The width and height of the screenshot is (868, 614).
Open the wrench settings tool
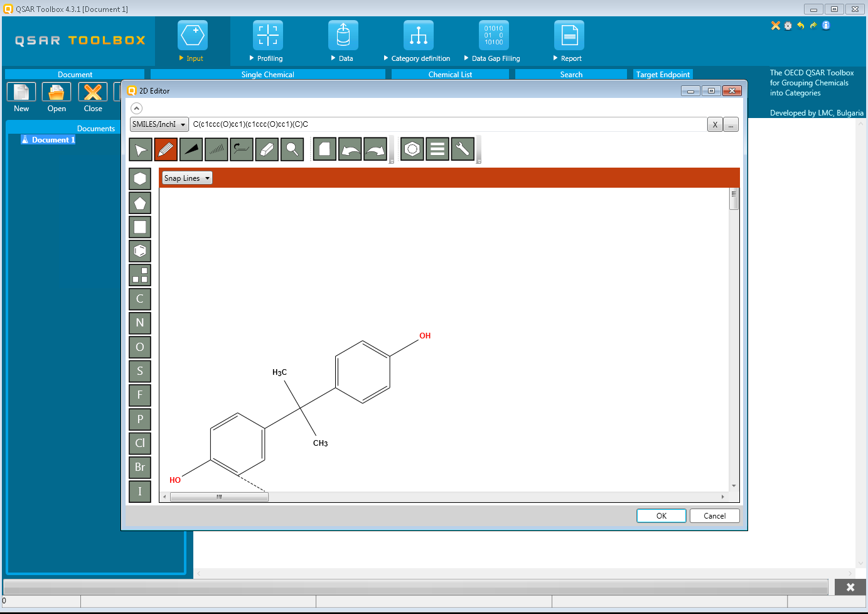point(463,149)
